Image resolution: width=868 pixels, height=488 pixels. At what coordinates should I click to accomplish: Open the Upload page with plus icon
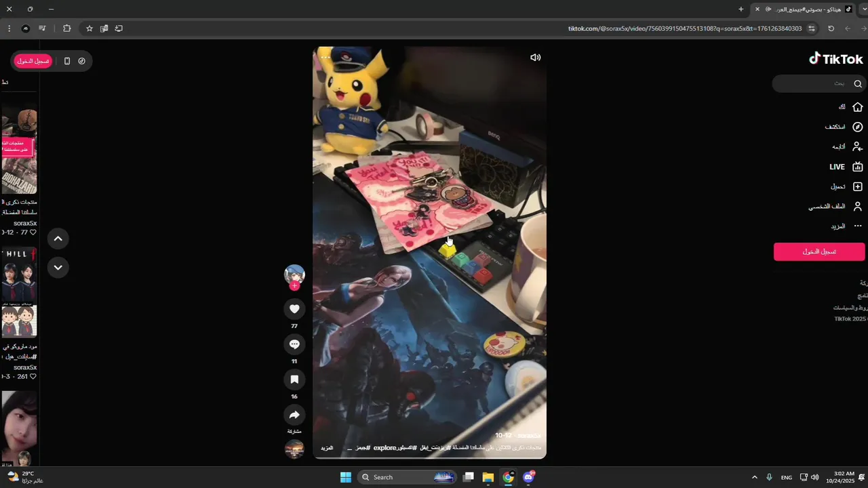point(846,186)
